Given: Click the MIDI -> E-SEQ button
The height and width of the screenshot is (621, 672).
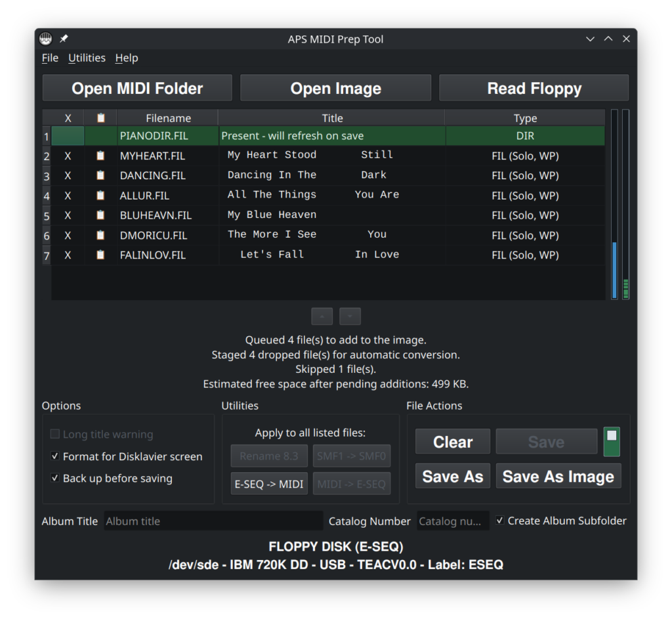Looking at the screenshot, I should coord(352,484).
